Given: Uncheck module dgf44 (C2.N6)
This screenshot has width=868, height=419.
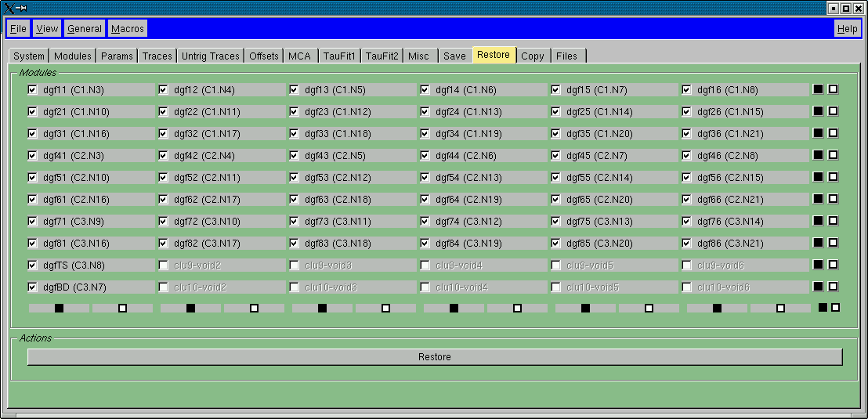Looking at the screenshot, I should tap(425, 156).
